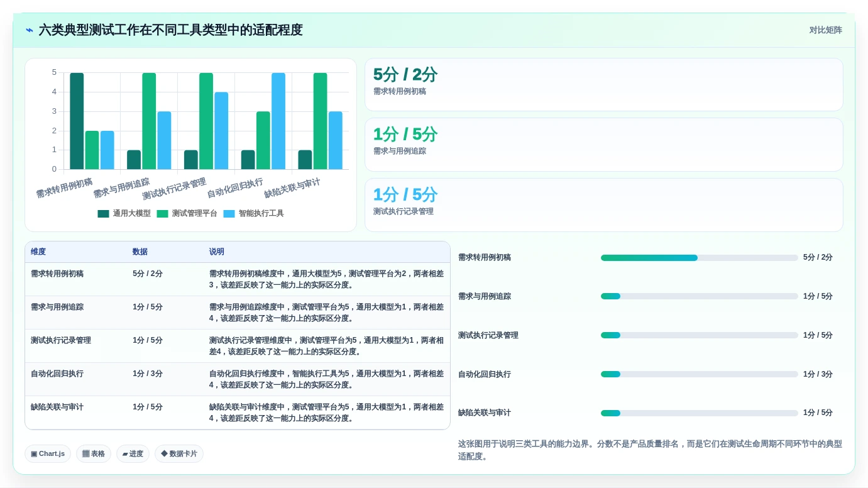Viewport: 868px width, 488px height.
Task: Click the 1分 / 3分 progress value label
Action: (x=818, y=374)
